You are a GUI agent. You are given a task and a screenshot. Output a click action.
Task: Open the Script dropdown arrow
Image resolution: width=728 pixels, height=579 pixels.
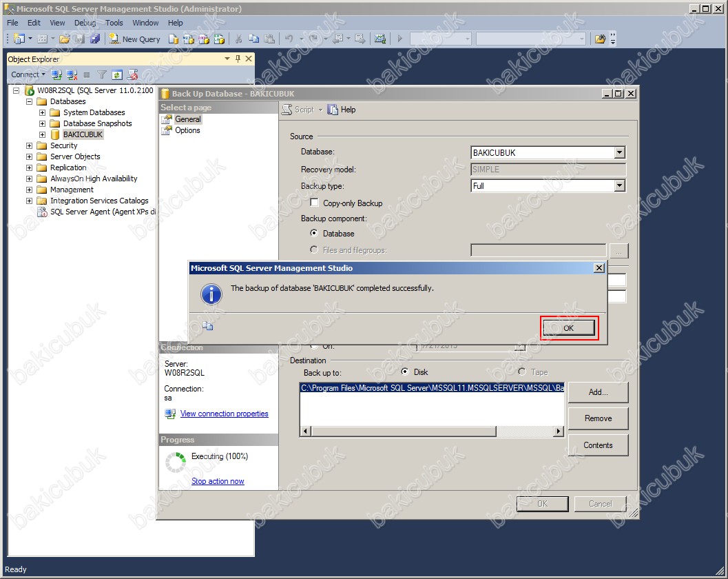pos(320,110)
